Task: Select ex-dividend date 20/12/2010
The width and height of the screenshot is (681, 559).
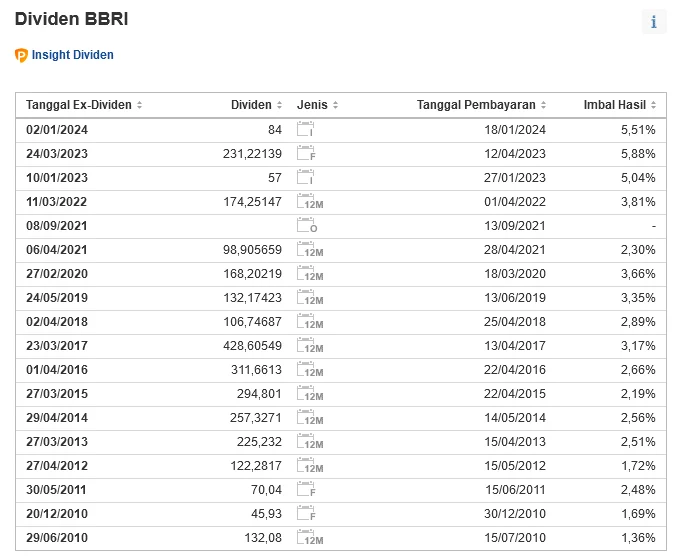Action: click(x=57, y=514)
